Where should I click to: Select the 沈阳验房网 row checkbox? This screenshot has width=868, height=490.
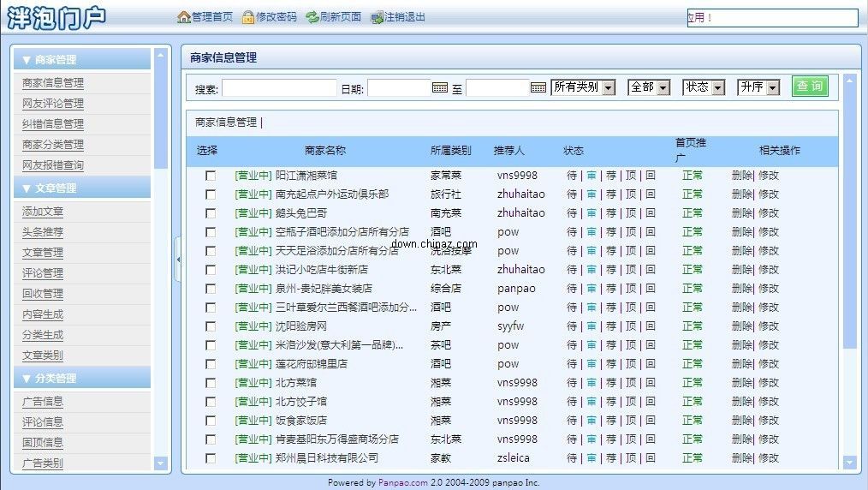tap(211, 326)
